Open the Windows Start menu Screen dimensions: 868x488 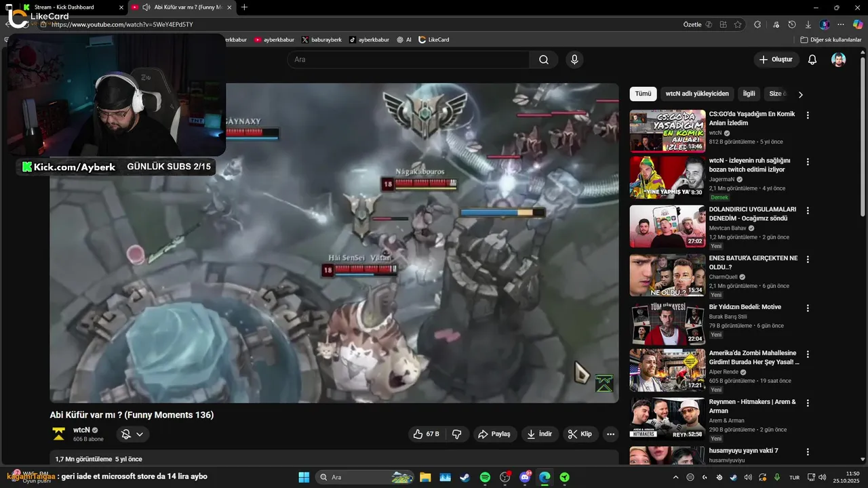[304, 477]
